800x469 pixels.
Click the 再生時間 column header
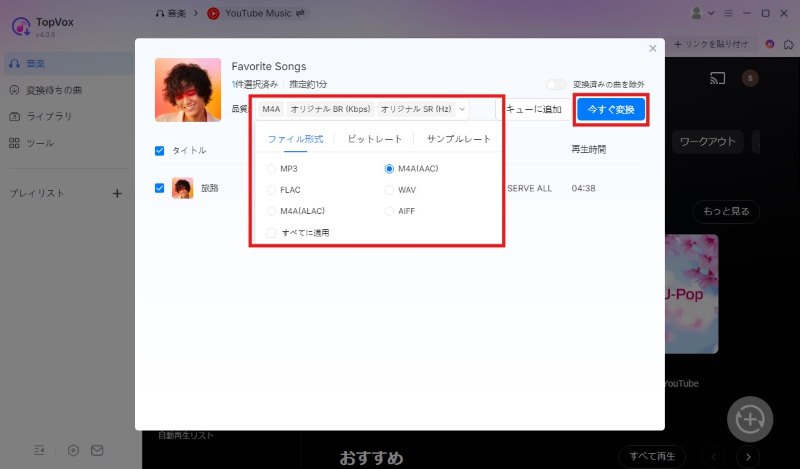588,150
